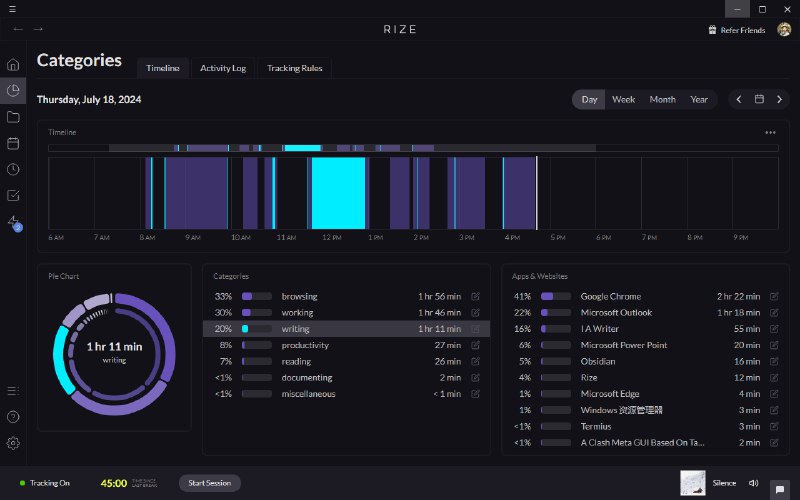Click the volume speaker icon

click(x=752, y=483)
